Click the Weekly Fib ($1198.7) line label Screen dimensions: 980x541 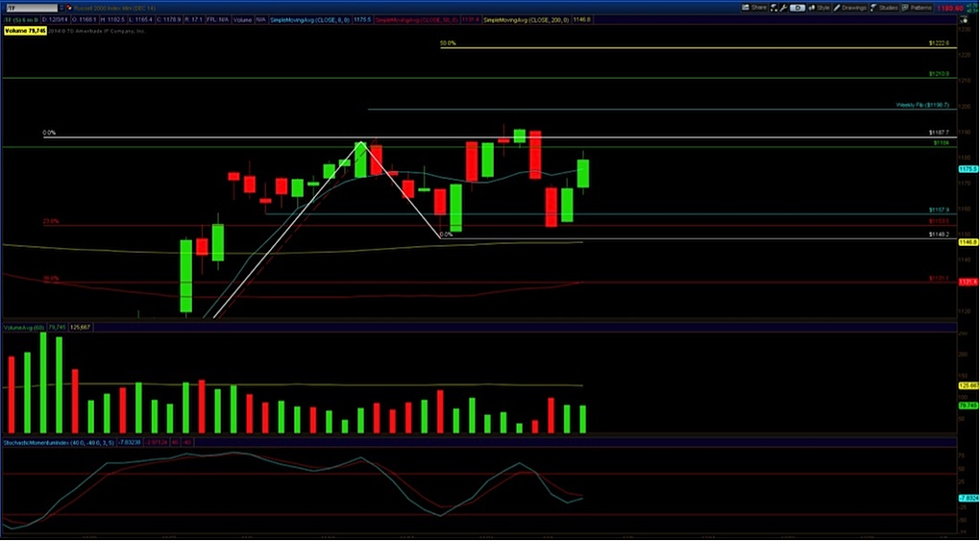(922, 105)
